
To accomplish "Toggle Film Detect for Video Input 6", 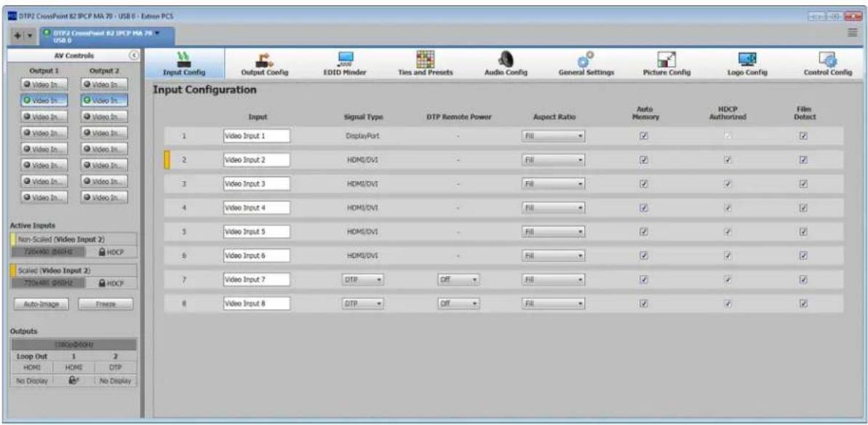I will tap(803, 256).
